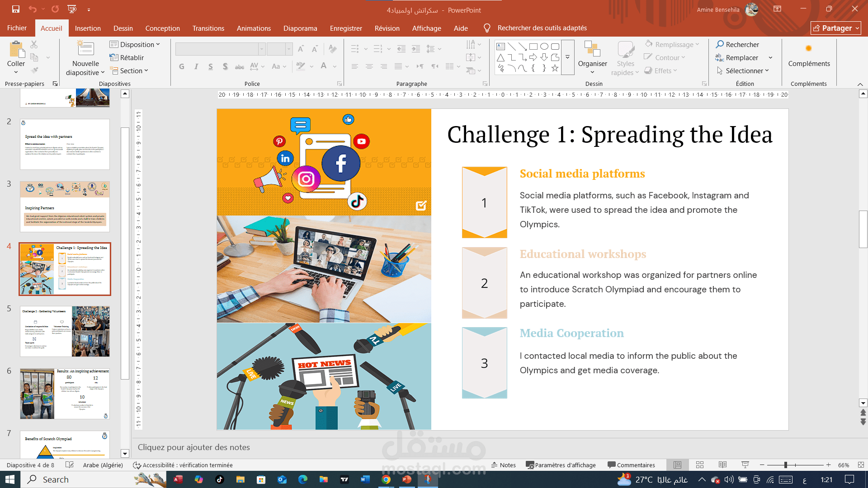
Task: Click the Windows Start button
Action: click(x=10, y=479)
